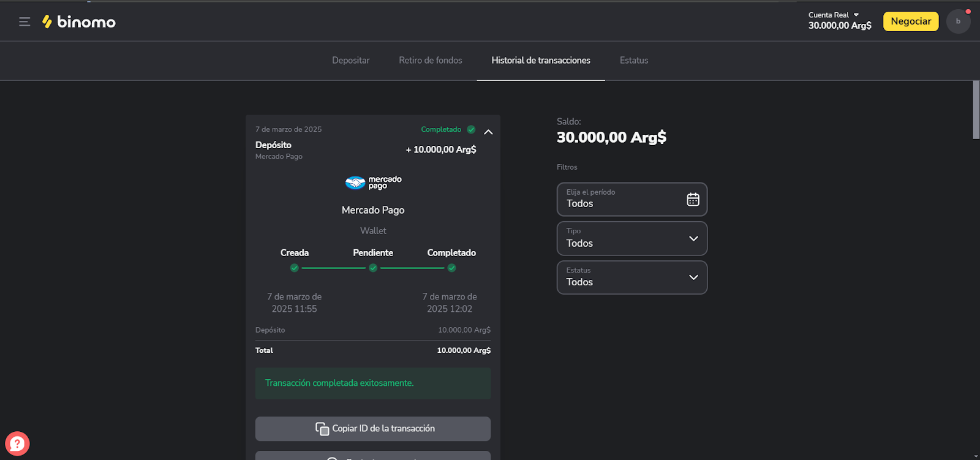Click the vertical page scrollbar
This screenshot has height=460, width=980.
point(976,110)
